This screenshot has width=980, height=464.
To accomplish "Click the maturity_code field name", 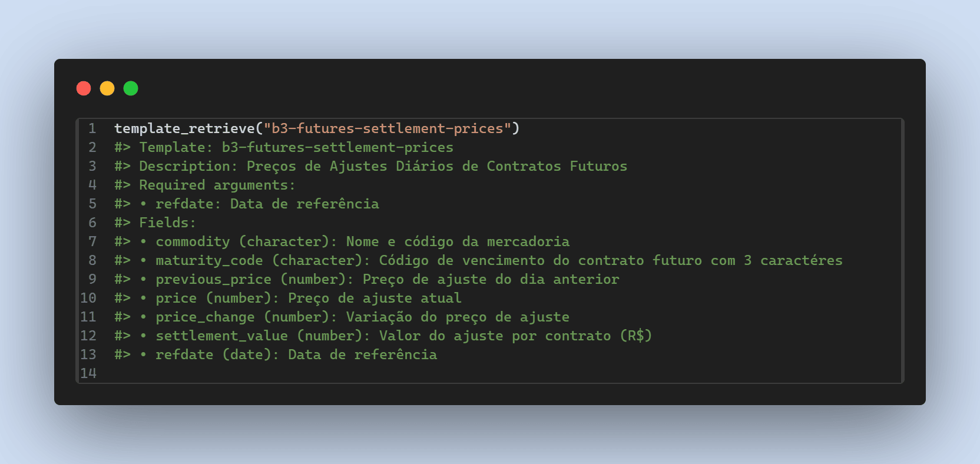I will [x=209, y=260].
